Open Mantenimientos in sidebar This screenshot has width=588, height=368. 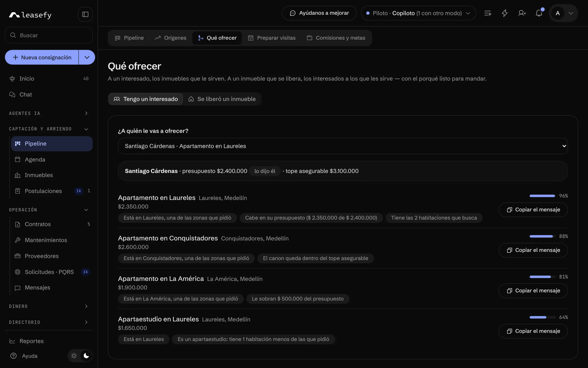pyautogui.click(x=52, y=240)
